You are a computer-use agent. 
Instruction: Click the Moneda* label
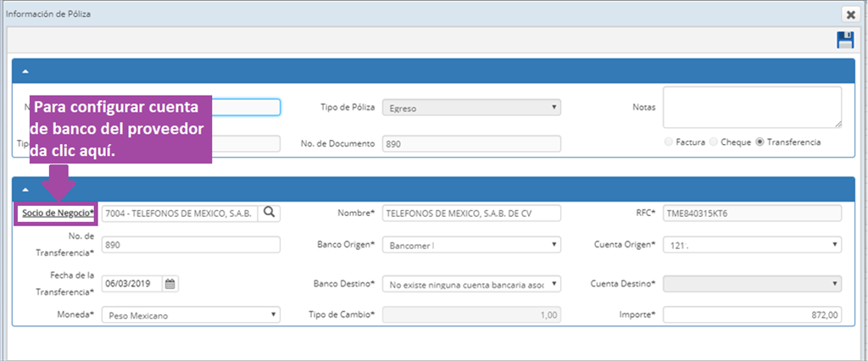pyautogui.click(x=77, y=315)
